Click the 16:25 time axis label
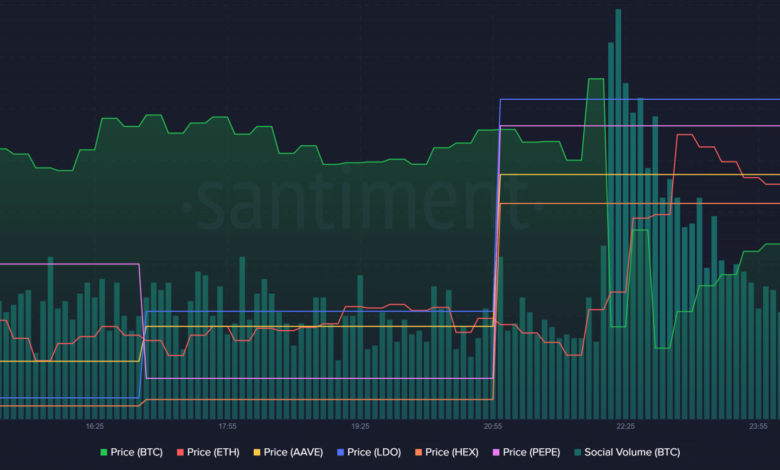The image size is (780, 470). click(x=94, y=426)
